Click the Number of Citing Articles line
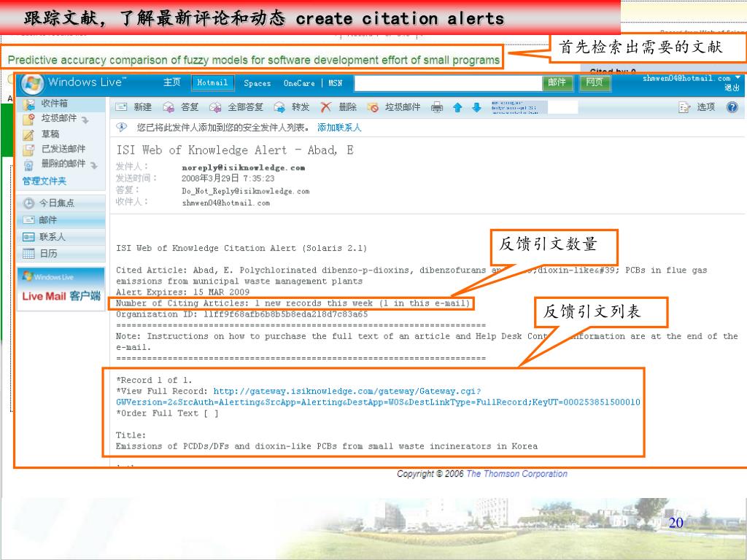Screen dimensions: 747x560 [x=293, y=303]
